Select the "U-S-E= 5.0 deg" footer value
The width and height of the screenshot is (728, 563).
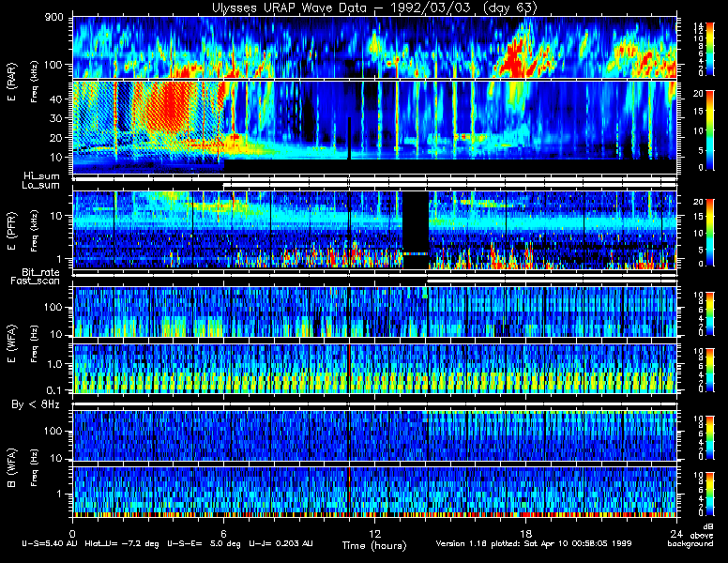pos(204,543)
